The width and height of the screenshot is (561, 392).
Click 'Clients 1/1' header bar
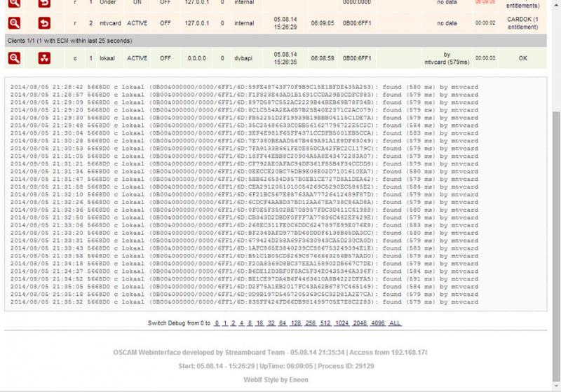click(276, 41)
